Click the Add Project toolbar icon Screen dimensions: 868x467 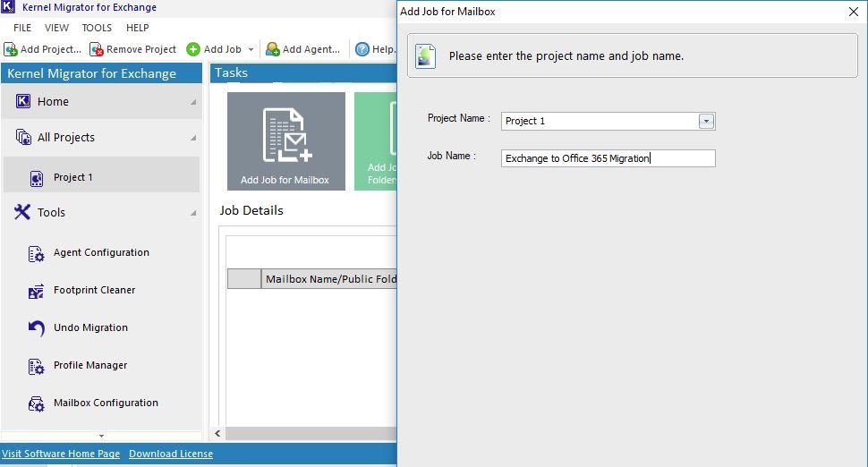pos(11,49)
